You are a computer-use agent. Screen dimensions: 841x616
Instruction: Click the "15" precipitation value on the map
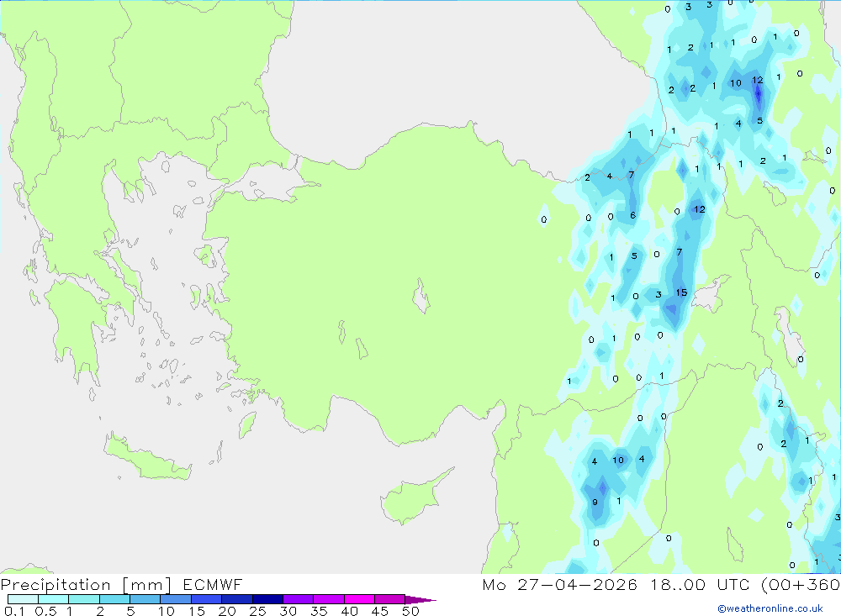coord(681,292)
